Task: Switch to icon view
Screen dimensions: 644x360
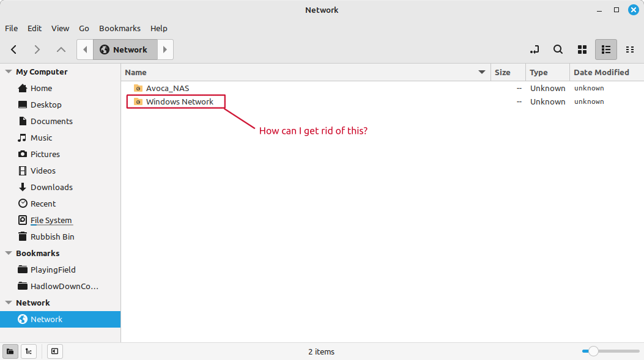Action: coord(582,50)
